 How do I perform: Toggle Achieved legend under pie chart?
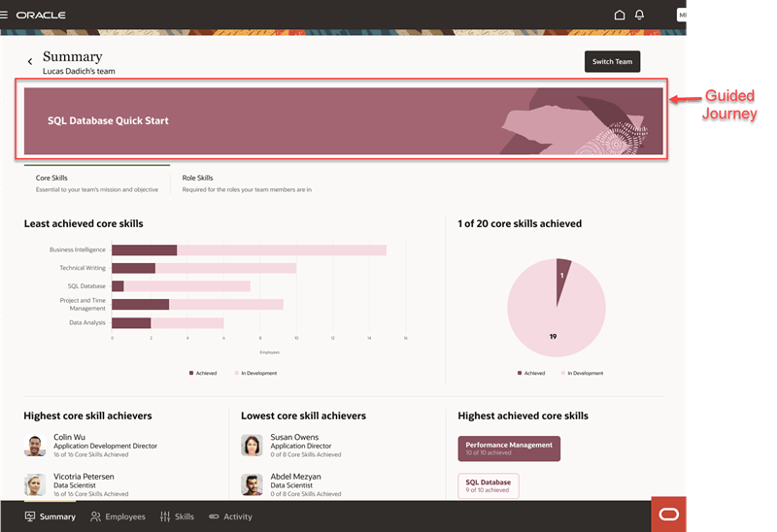530,373
